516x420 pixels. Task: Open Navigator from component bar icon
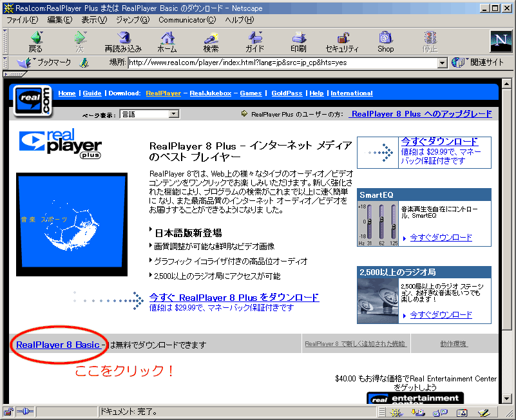(397, 412)
